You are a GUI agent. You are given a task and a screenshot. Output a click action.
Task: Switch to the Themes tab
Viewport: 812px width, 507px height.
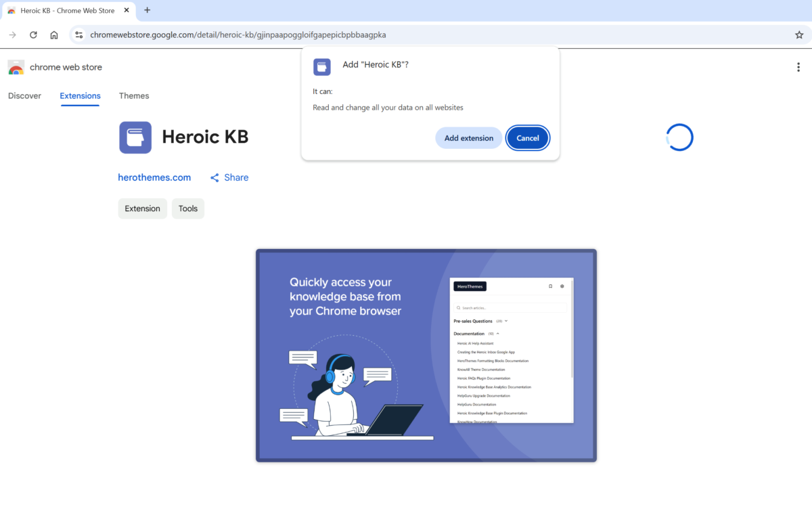[x=134, y=95]
